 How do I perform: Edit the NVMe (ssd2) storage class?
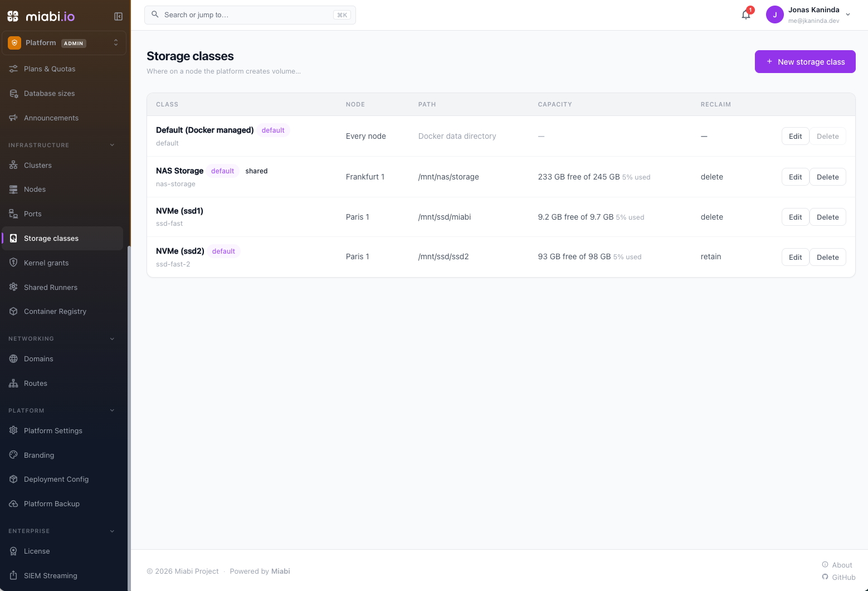(795, 257)
